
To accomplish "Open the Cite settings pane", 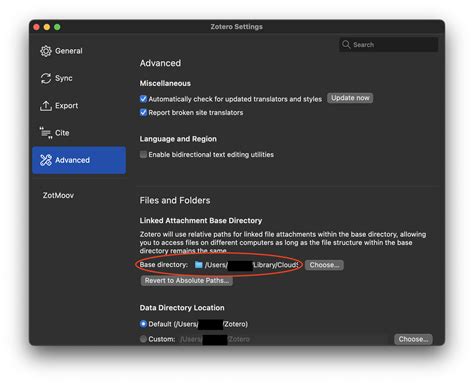I will [79, 133].
